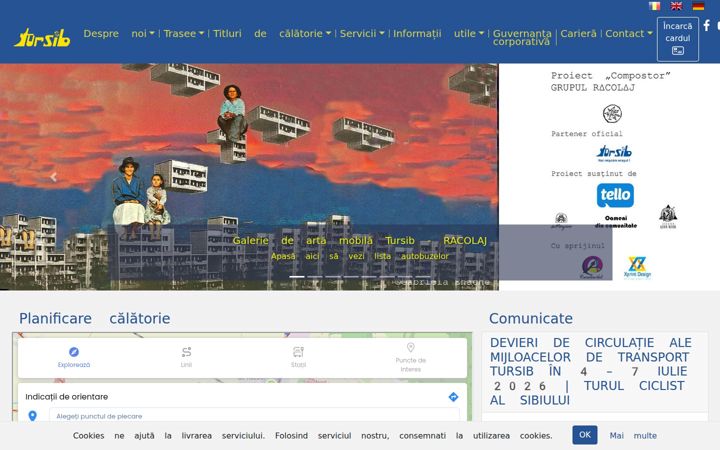Select the Stații tab
The height and width of the screenshot is (450, 720).
(x=298, y=358)
